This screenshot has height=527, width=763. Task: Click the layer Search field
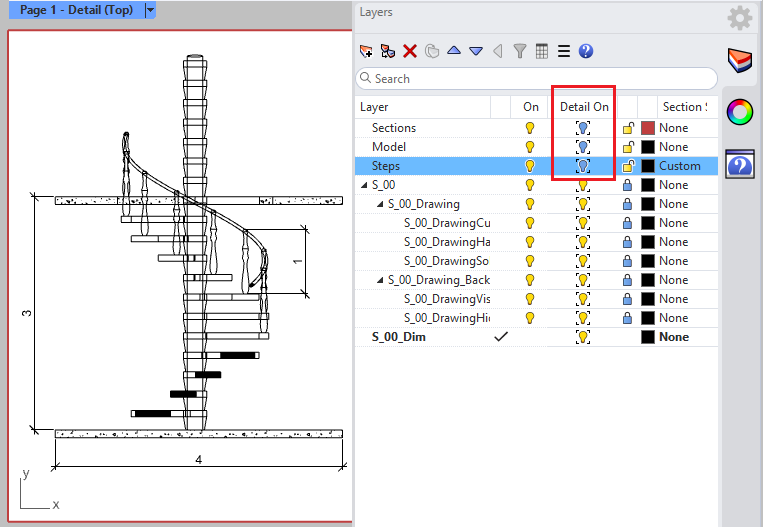coord(540,78)
